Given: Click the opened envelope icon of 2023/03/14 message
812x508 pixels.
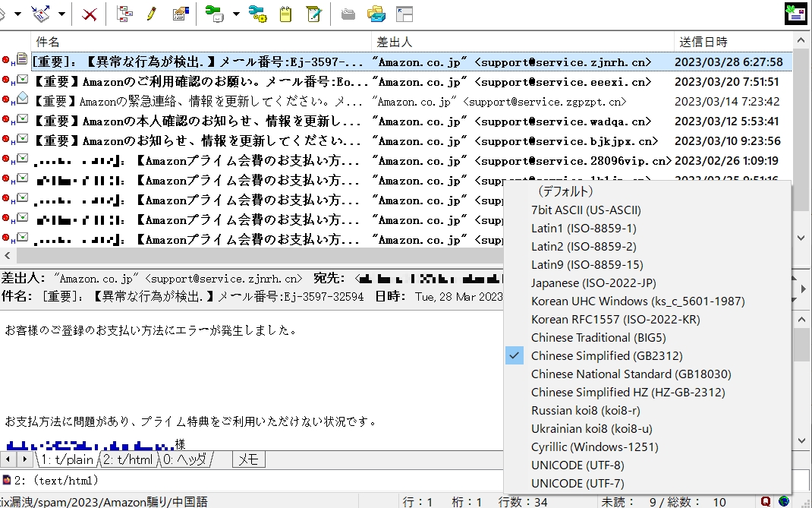Looking at the screenshot, I should pyautogui.click(x=22, y=98).
